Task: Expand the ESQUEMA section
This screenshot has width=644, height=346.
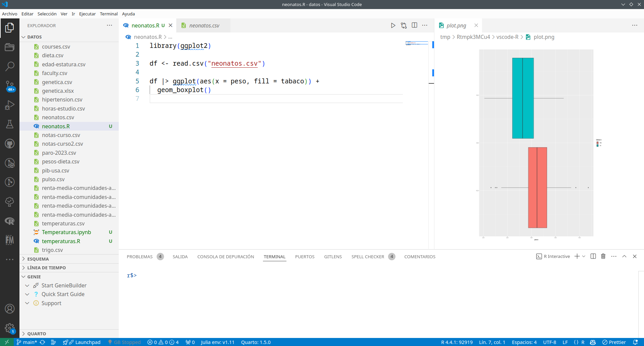Action: (x=38, y=259)
